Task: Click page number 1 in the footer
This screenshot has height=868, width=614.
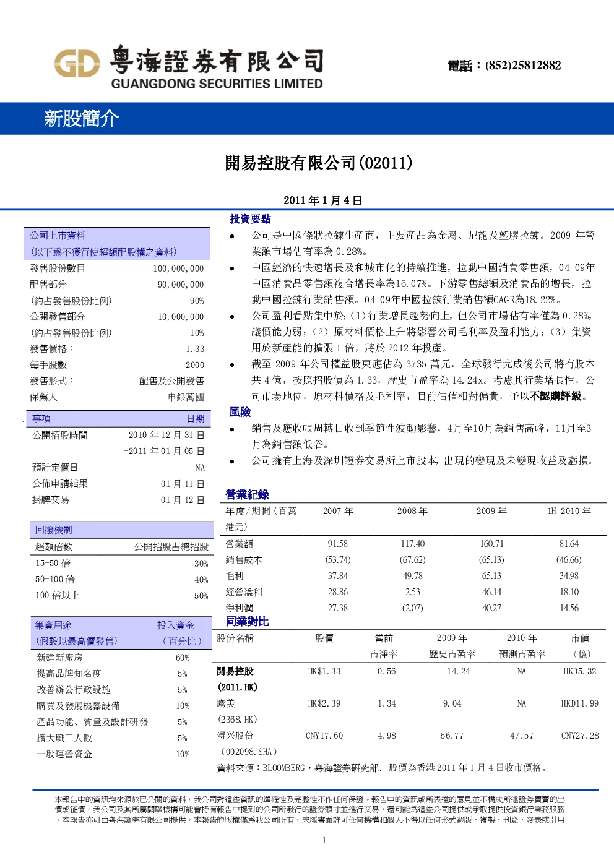Action: [324, 840]
